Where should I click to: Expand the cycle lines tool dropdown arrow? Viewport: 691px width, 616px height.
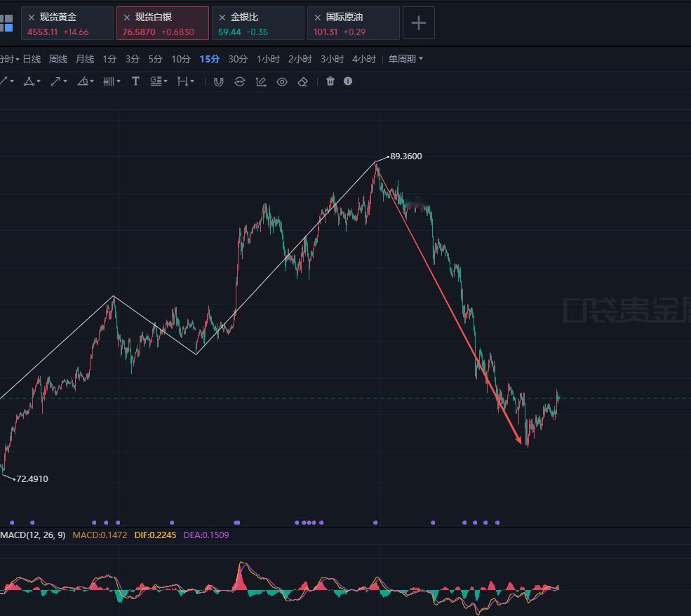pos(119,81)
